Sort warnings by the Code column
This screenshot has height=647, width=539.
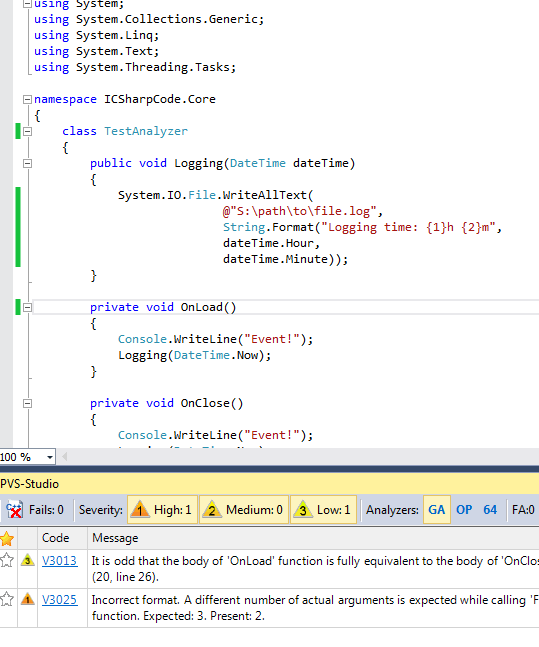(x=56, y=538)
